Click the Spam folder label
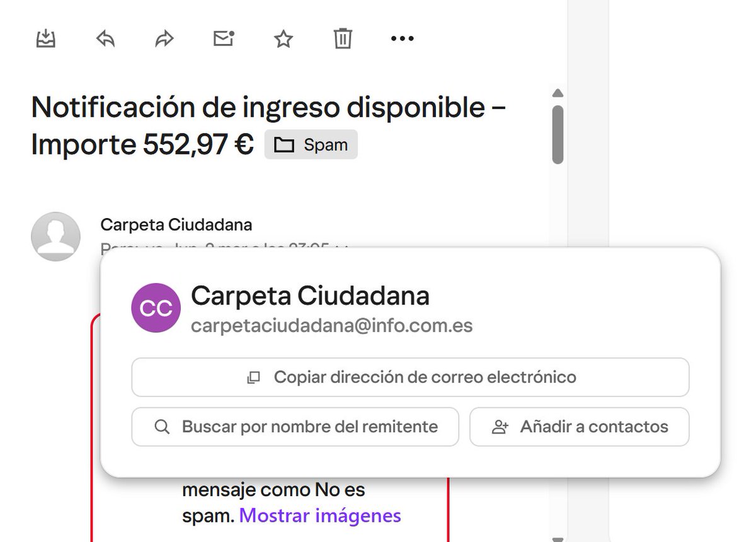The height and width of the screenshot is (542, 756). (311, 145)
